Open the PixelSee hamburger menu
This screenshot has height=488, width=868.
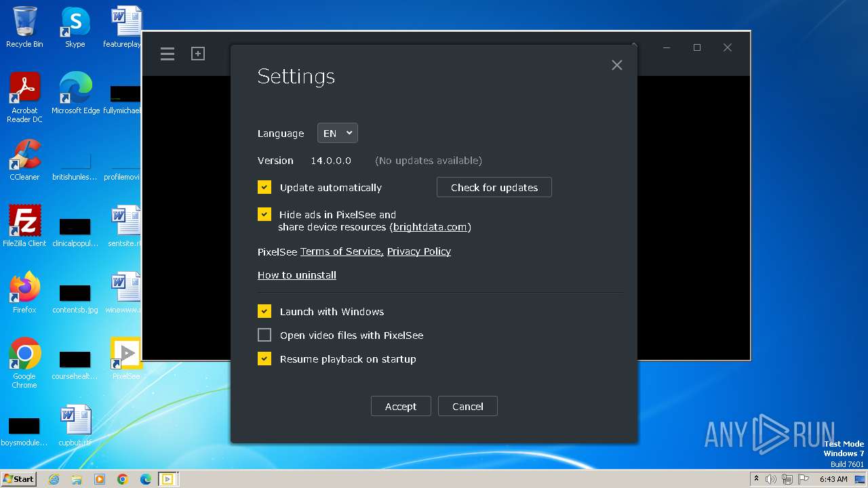coord(167,54)
